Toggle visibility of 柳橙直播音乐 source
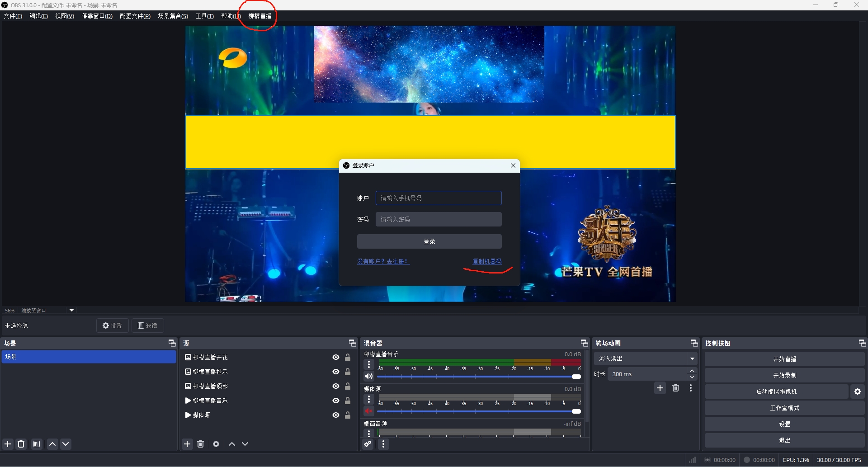This screenshot has width=868, height=467. pos(335,401)
